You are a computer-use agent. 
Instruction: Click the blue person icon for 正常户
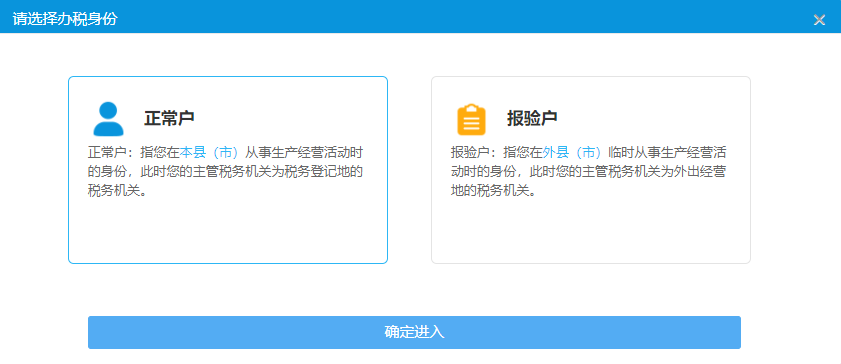tap(108, 118)
